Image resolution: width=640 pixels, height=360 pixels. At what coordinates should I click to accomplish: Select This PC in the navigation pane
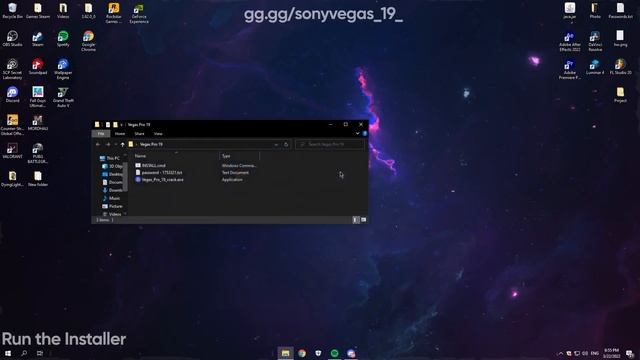tap(110, 158)
